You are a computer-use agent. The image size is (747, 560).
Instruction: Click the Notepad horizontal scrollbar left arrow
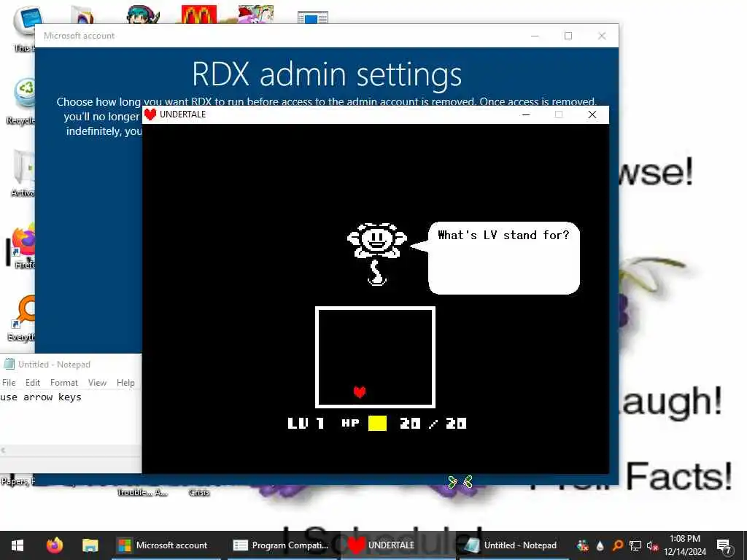4,450
